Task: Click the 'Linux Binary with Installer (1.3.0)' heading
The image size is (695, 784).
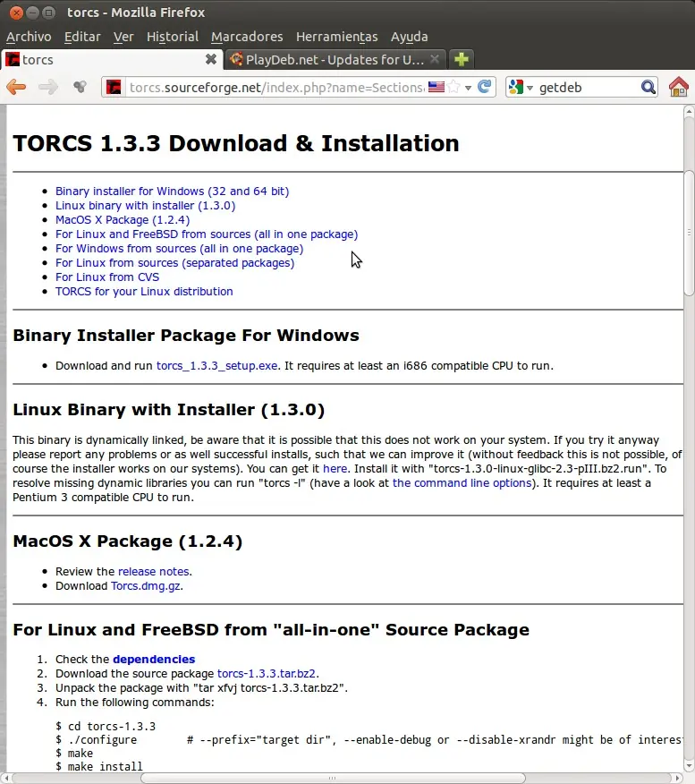Action: 169,410
